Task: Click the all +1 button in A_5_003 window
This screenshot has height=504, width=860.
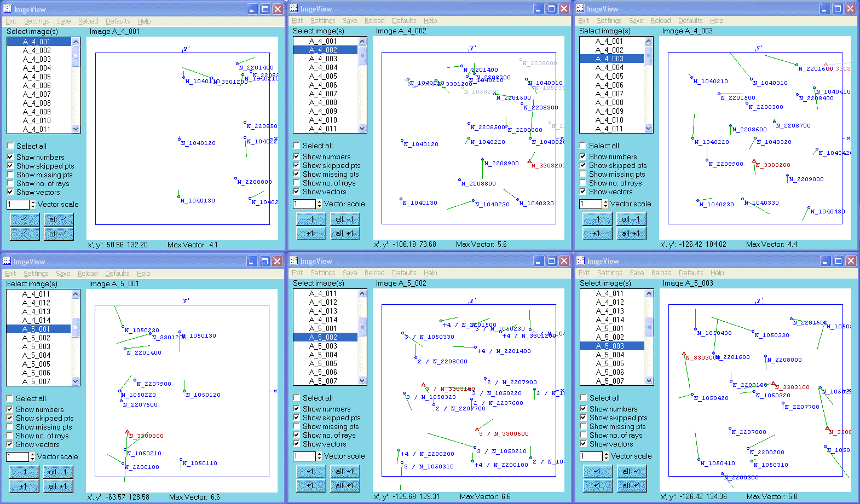Action: (631, 485)
